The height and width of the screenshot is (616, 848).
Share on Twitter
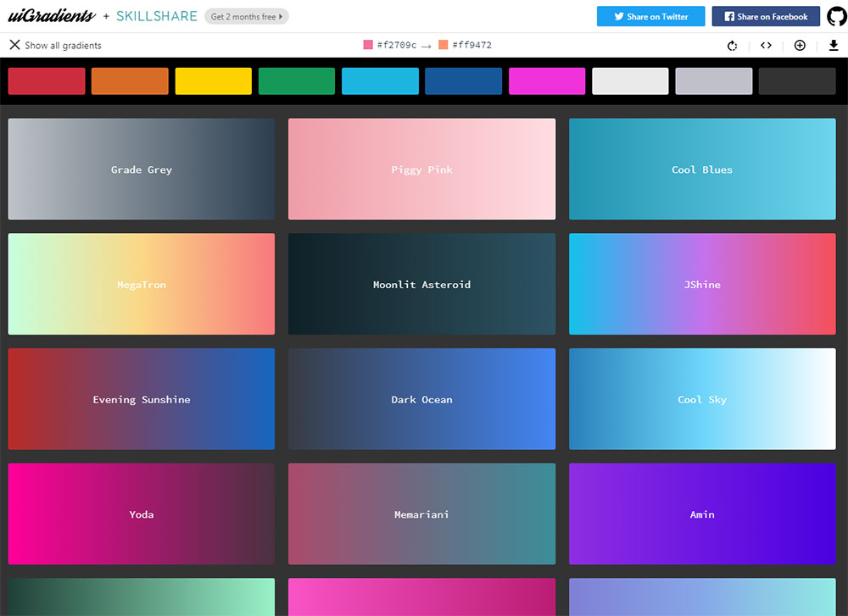[651, 16]
